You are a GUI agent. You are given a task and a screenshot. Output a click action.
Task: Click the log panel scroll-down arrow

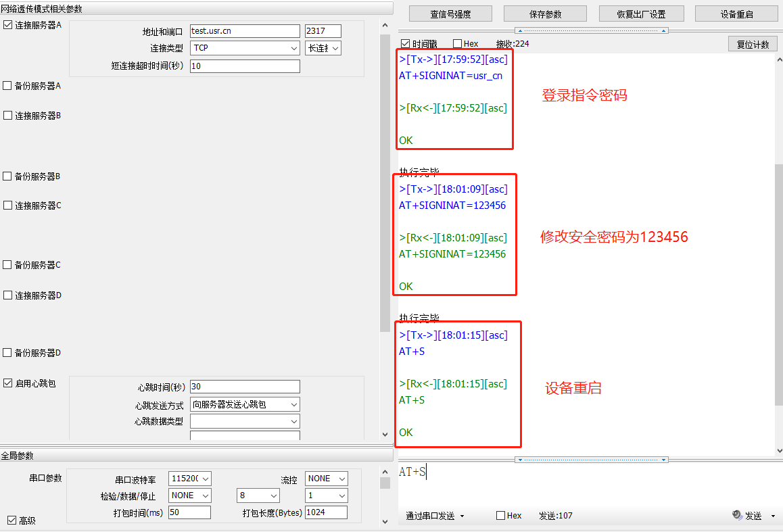[x=778, y=450]
